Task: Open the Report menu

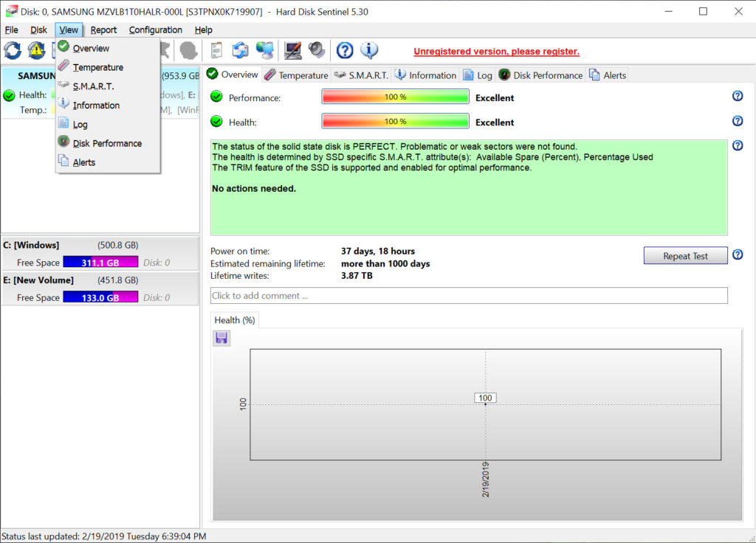Action: pyautogui.click(x=103, y=30)
